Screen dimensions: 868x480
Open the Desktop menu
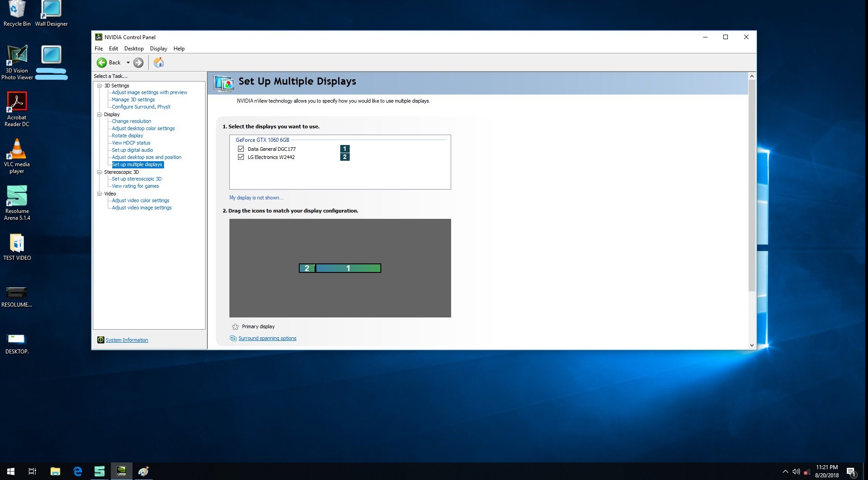[134, 49]
